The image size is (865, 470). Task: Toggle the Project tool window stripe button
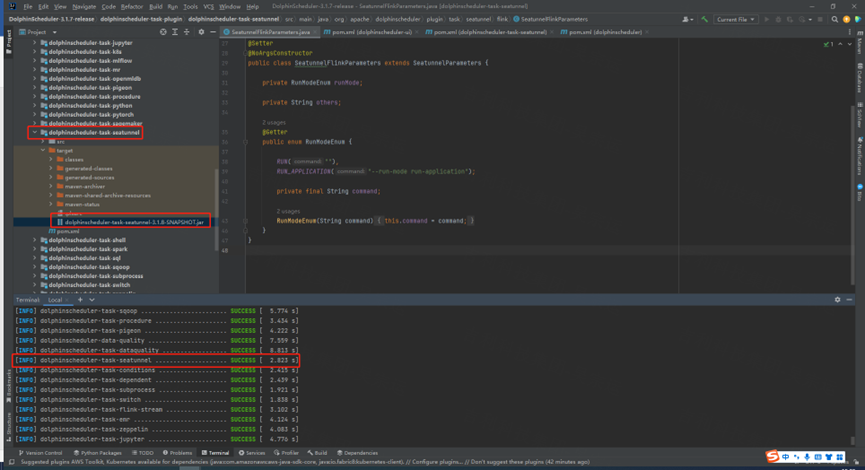8,42
